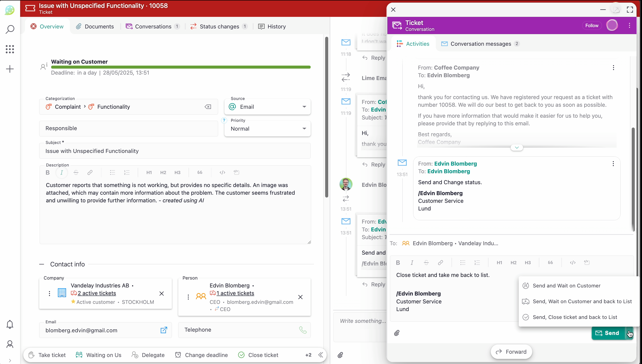Toggle italic in the Description editor
The width and height of the screenshot is (642, 364).
[62, 173]
